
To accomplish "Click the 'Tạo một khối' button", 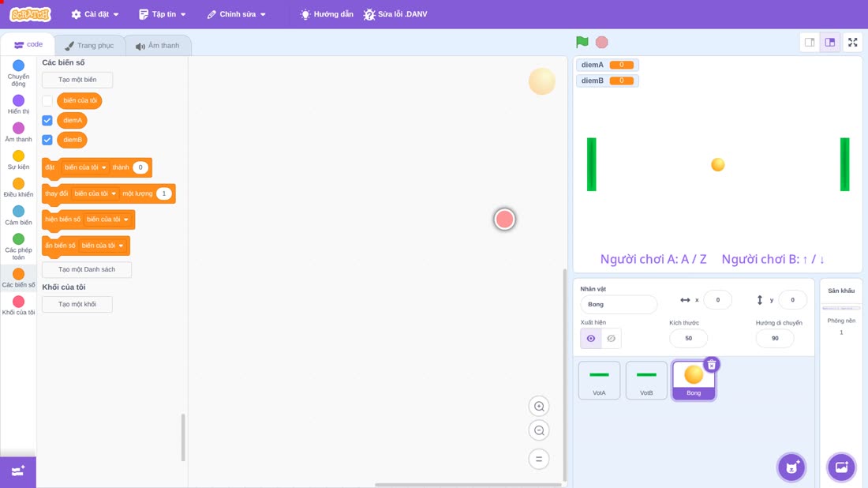I will pos(77,304).
